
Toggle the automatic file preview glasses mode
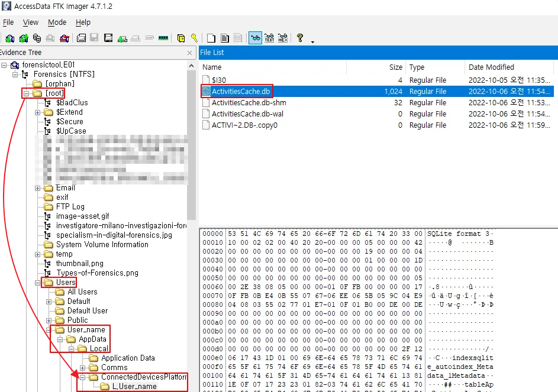(x=255, y=38)
